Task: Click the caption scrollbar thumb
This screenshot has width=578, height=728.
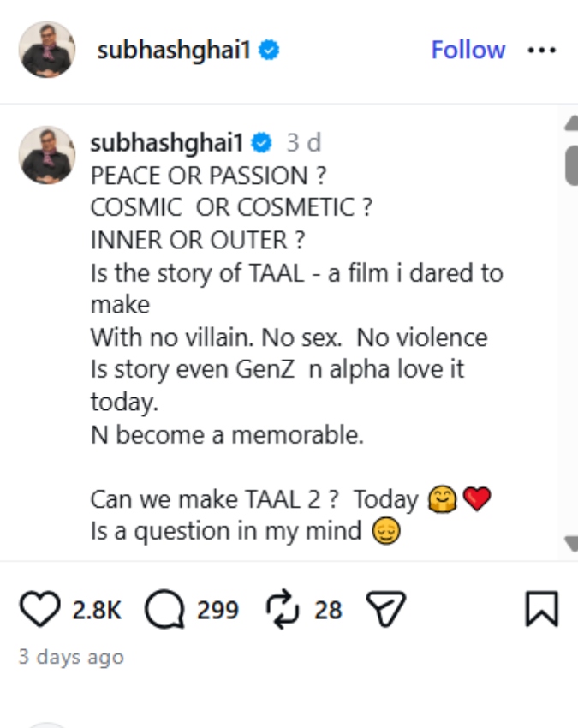Action: (571, 164)
